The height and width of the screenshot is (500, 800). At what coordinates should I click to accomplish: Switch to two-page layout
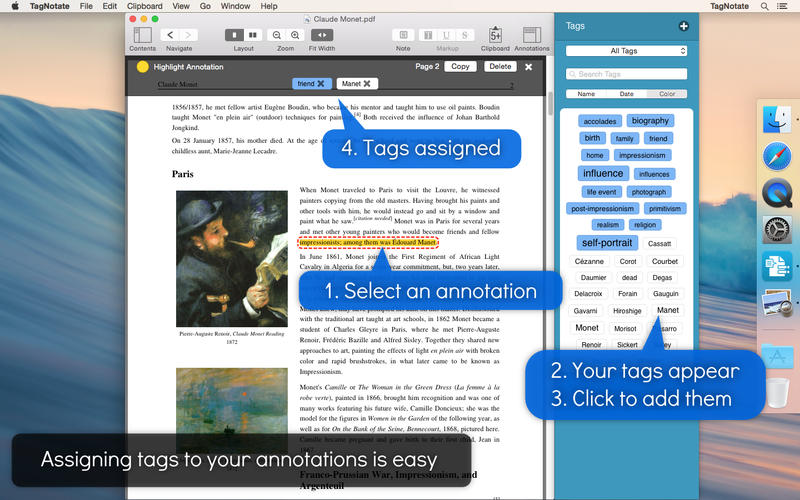(x=253, y=35)
